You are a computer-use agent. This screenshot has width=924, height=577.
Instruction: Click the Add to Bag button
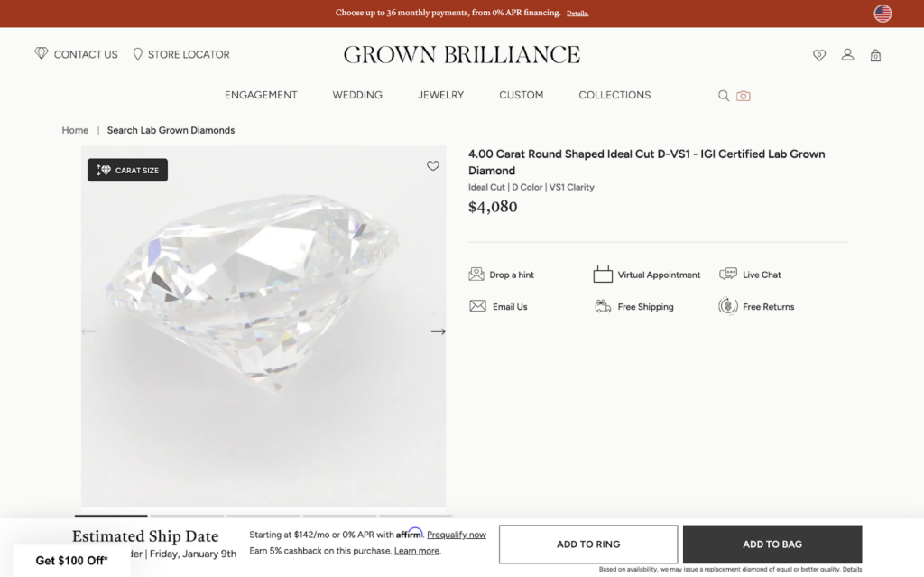[x=772, y=544]
